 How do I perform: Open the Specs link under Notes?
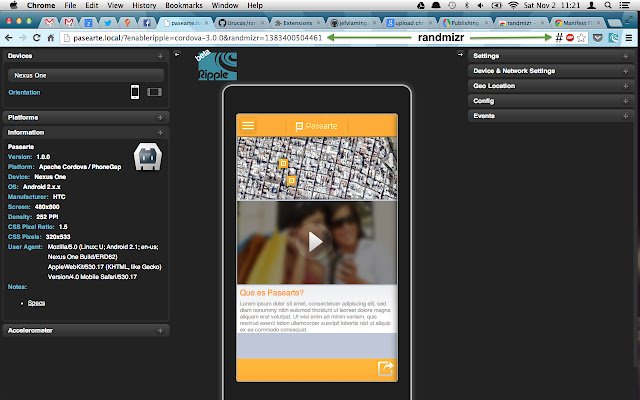point(36,303)
